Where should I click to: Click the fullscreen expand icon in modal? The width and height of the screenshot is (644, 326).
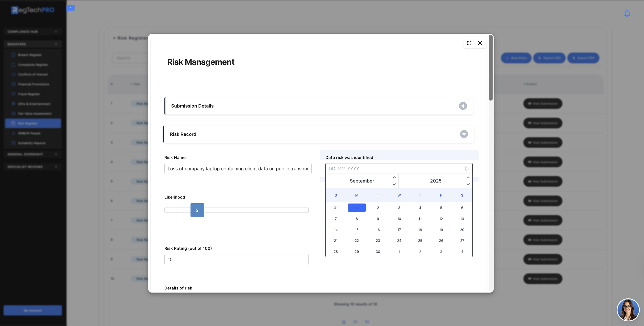[469, 43]
